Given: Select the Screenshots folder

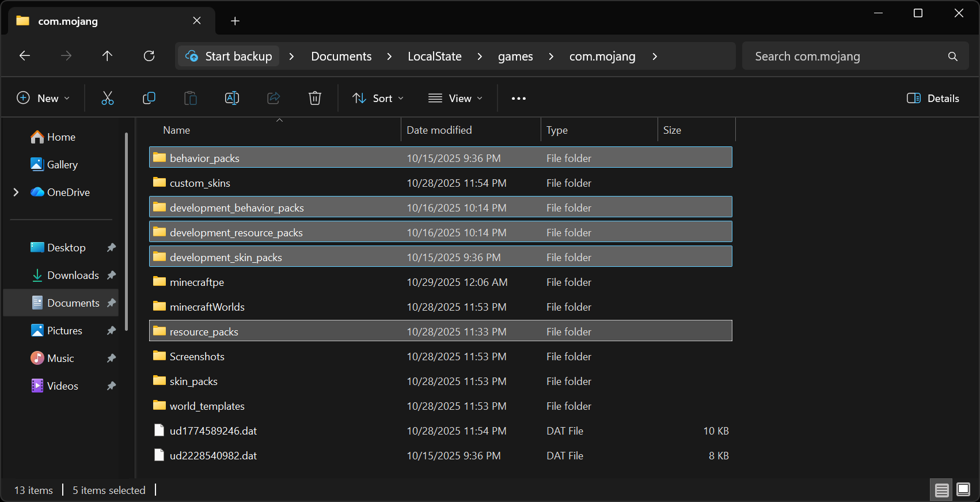Looking at the screenshot, I should pos(440,356).
